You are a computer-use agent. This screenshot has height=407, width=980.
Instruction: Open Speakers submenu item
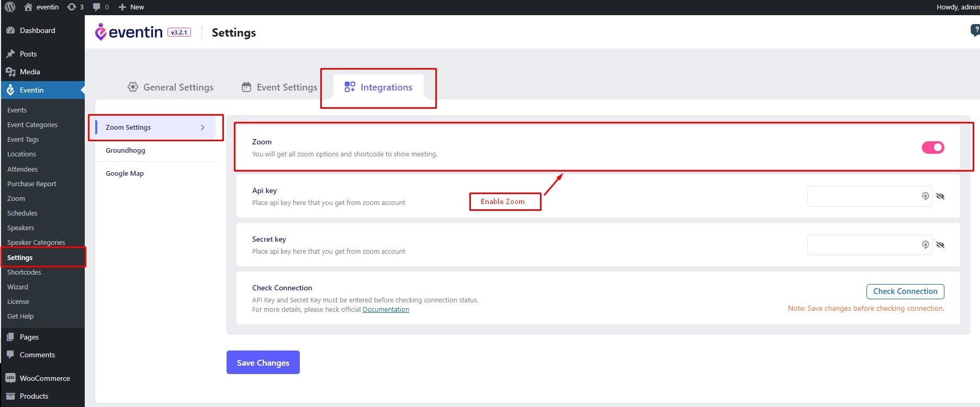21,228
